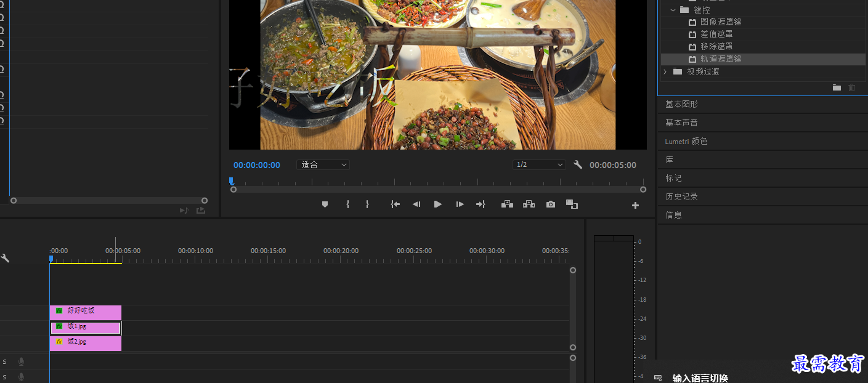Expand the 视频过渡 folder
The height and width of the screenshot is (383, 868).
point(665,71)
